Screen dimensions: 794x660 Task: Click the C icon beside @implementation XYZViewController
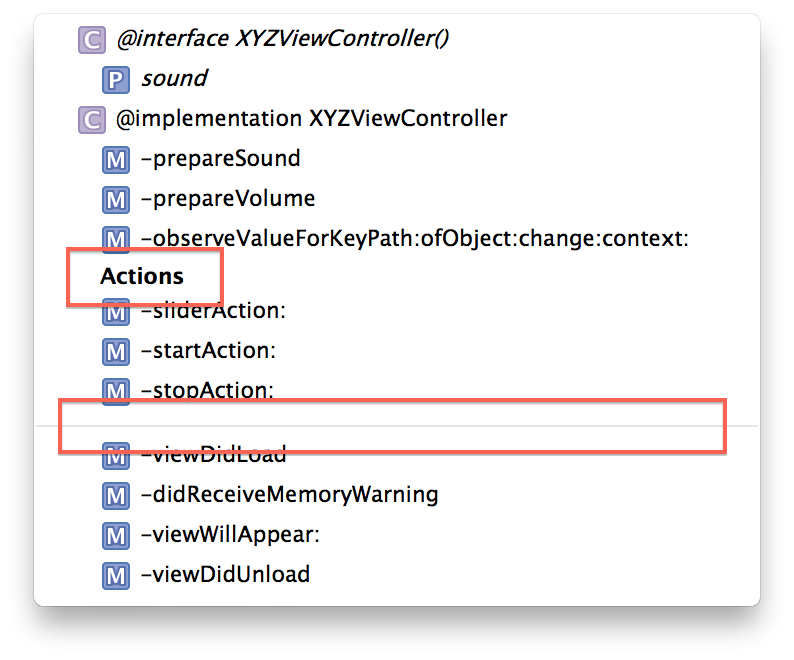tap(91, 120)
